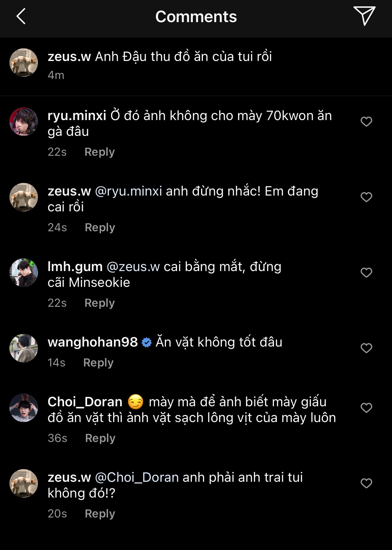Viewport: 392px width, 550px height.
Task: View ryu.minxi's profile picture
Action: tap(24, 122)
